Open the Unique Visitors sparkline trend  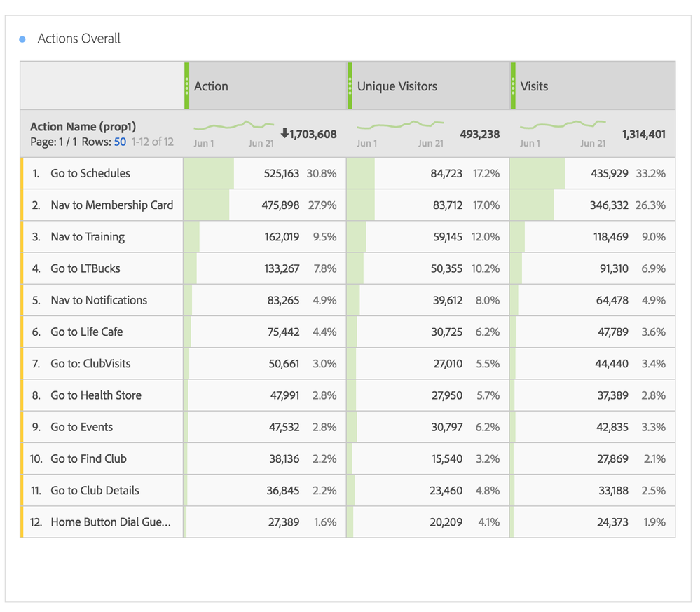tap(399, 126)
